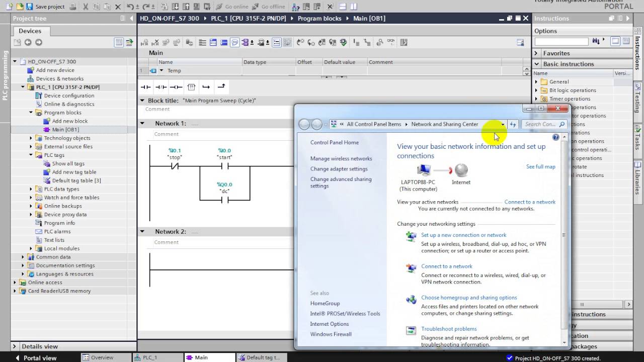
Task: Click the Delete X icon in the main toolbar
Action: (x=118, y=7)
